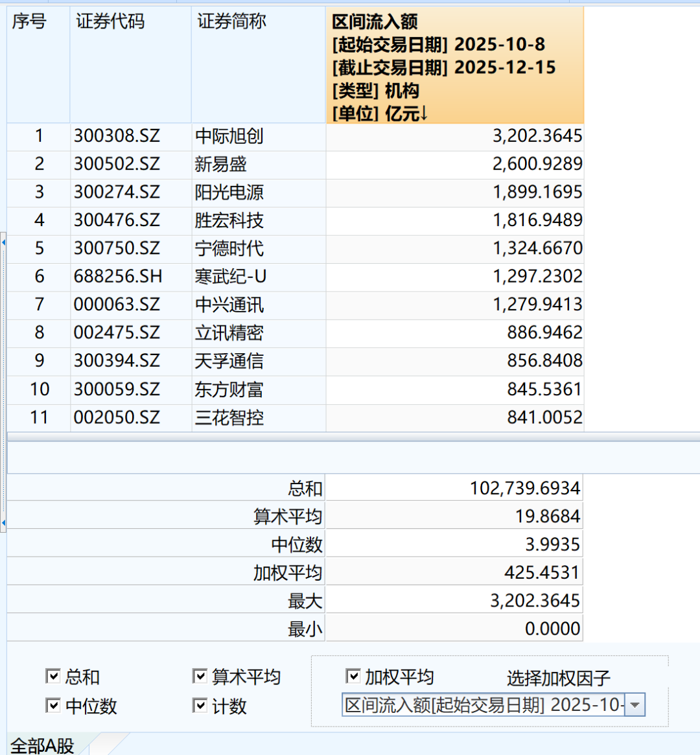This screenshot has width=700, height=755.
Task: Click the 寒武纪-U name cell
Action: click(x=231, y=277)
